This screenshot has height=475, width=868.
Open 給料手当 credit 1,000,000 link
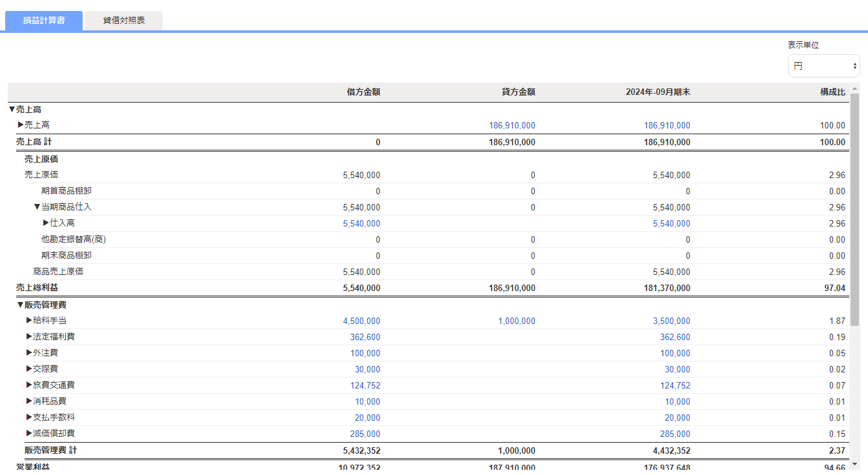[517, 321]
